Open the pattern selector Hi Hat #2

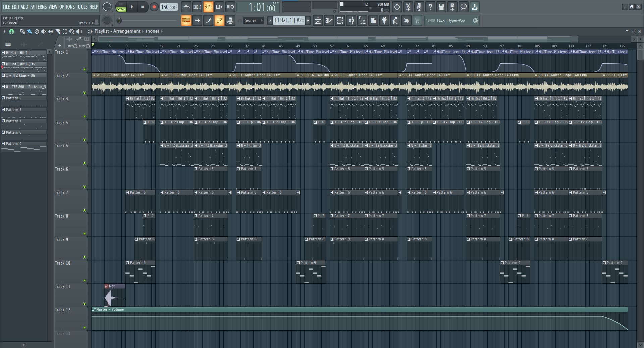tap(288, 21)
